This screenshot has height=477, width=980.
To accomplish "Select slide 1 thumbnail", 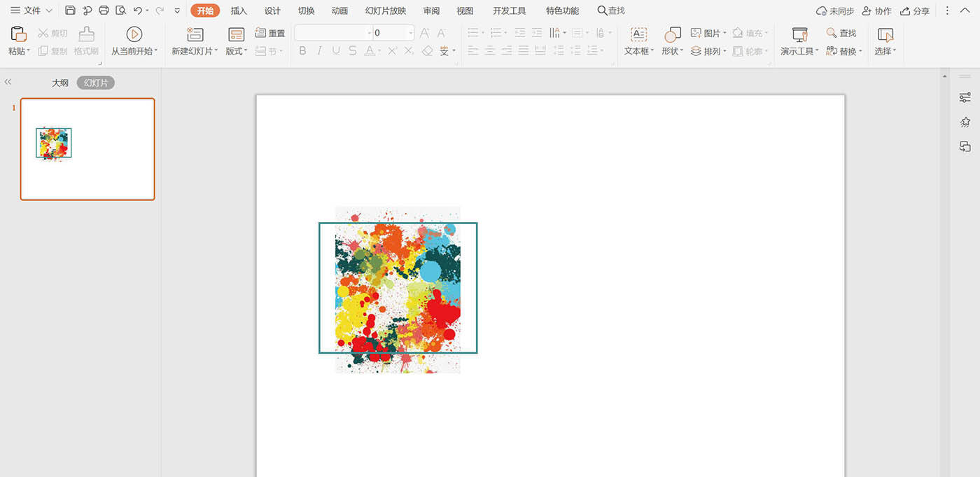I will coord(87,149).
